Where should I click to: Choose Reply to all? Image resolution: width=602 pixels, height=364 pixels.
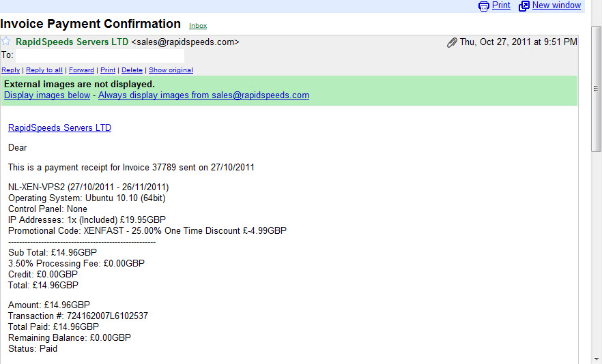coord(44,70)
